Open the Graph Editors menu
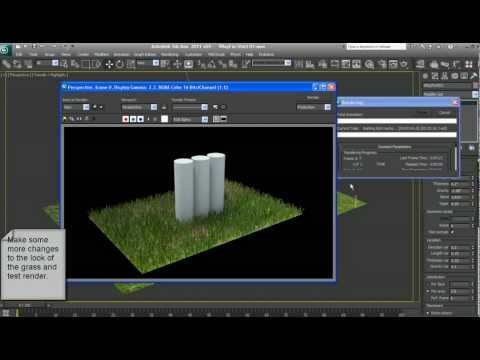The width and height of the screenshot is (480, 360). 145,54
